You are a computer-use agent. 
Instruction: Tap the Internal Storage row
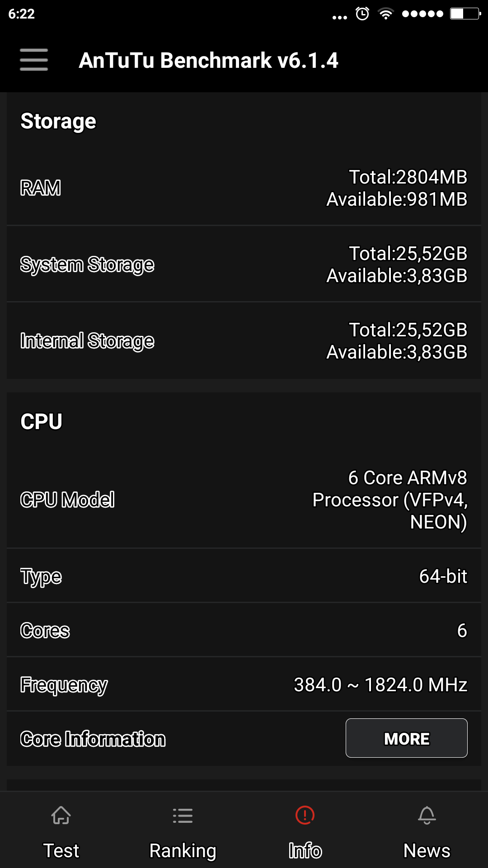[x=244, y=341]
